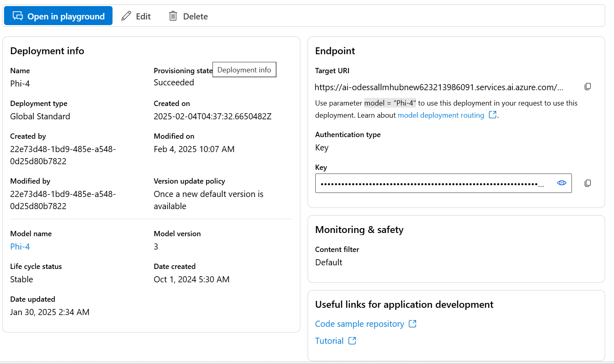Image resolution: width=614 pixels, height=364 pixels.
Task: Click the created-on timestamp '2025-02-04T04:37:32.6650482Z'
Action: pyautogui.click(x=212, y=116)
